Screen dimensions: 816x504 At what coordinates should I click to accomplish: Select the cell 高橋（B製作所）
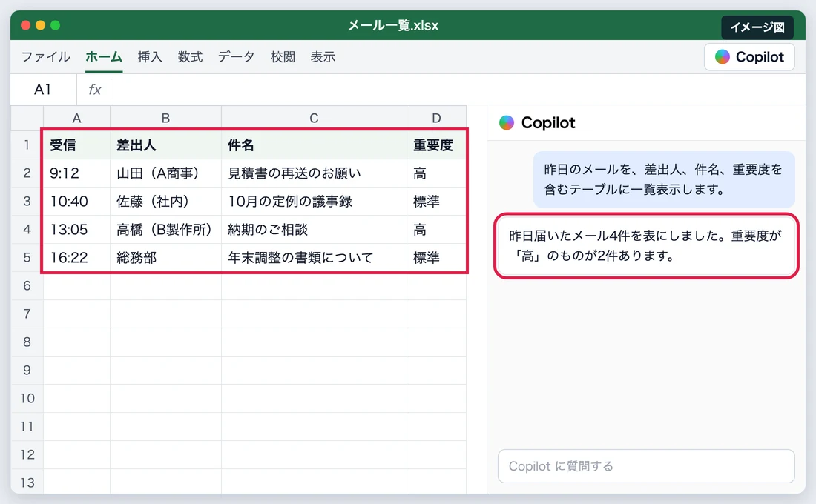click(165, 229)
